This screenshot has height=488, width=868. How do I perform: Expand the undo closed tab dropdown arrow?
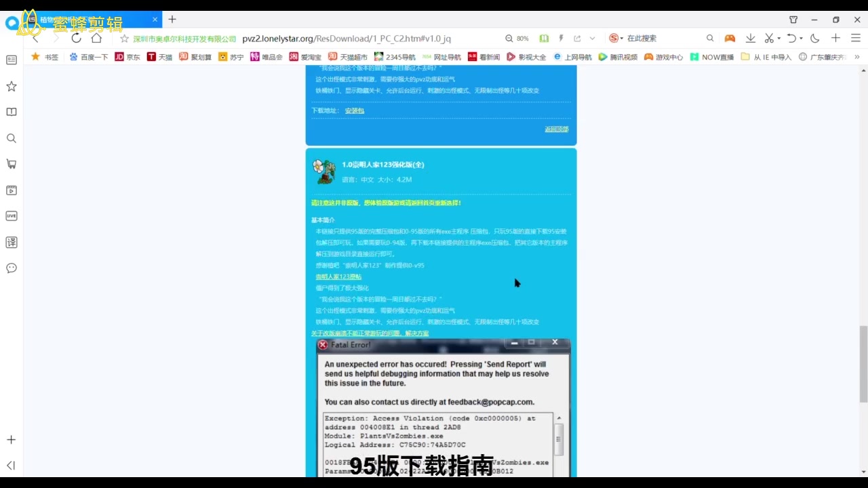(x=801, y=39)
